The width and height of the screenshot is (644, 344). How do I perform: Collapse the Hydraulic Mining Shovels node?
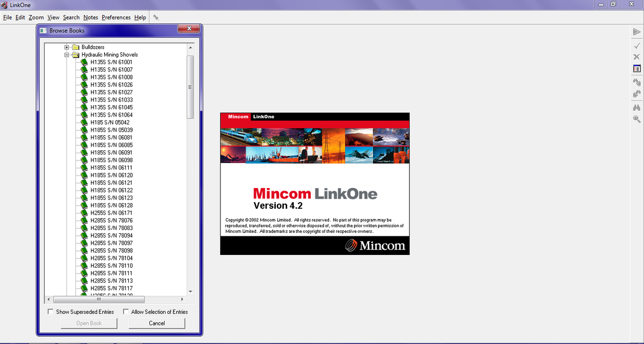tap(66, 55)
